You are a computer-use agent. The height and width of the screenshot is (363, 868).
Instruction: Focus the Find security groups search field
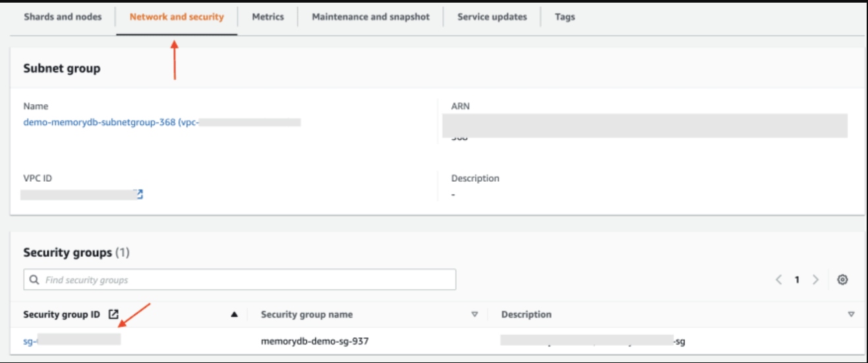[x=244, y=280]
